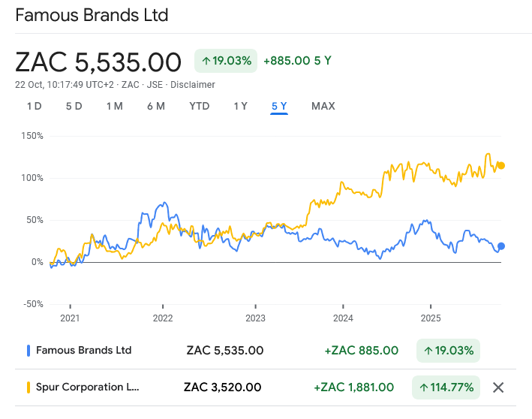532x419 pixels.
Task: Click ZAC 5,535.00 in Famous Brands legend row
Action: [x=225, y=351]
